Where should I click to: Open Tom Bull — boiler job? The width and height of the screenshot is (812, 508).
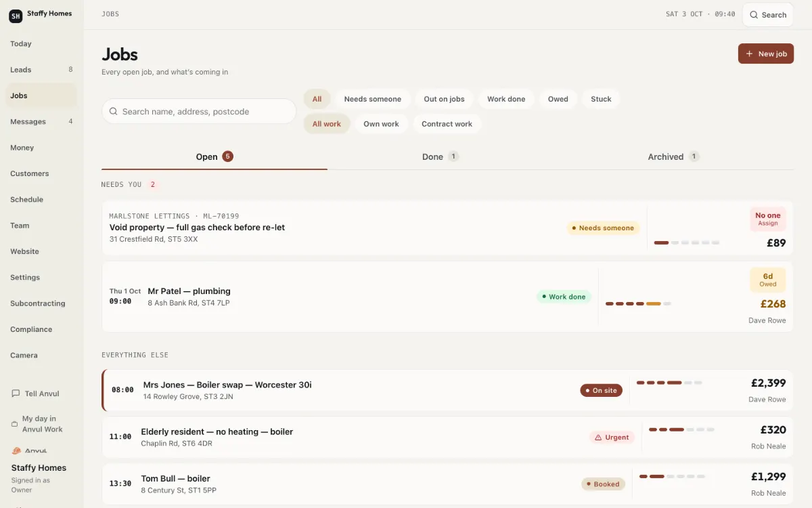point(447,484)
